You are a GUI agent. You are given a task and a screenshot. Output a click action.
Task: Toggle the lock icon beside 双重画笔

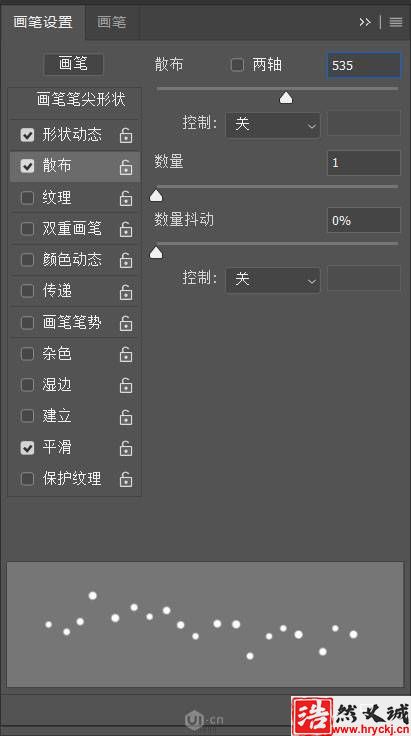[x=125, y=230]
